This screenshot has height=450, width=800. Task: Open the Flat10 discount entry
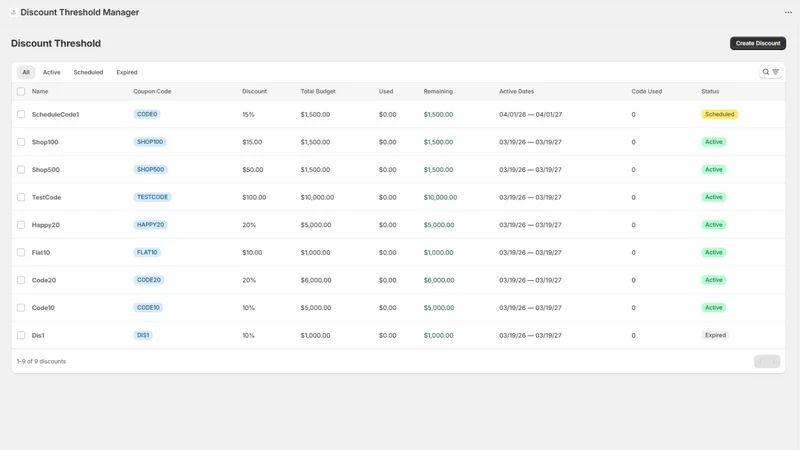pyautogui.click(x=398, y=253)
